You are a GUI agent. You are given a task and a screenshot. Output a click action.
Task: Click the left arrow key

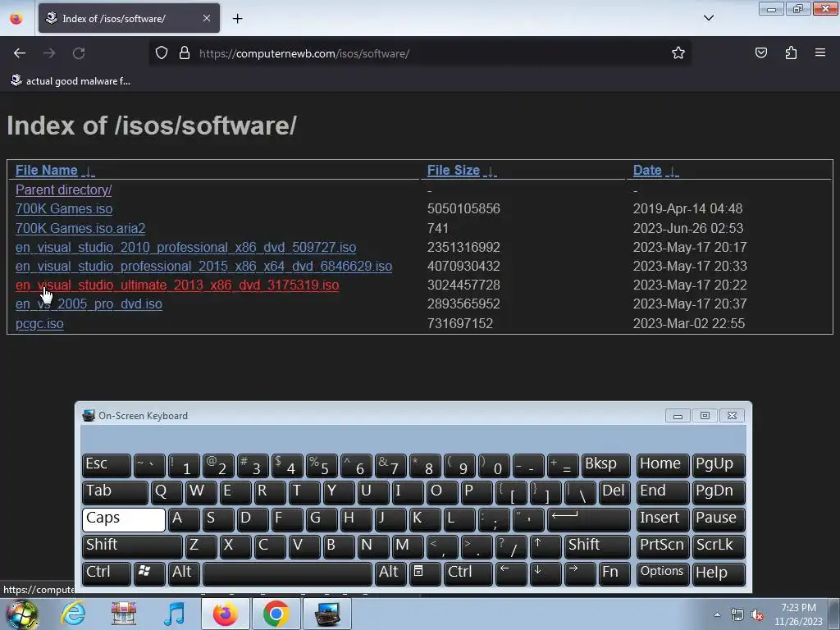point(511,573)
